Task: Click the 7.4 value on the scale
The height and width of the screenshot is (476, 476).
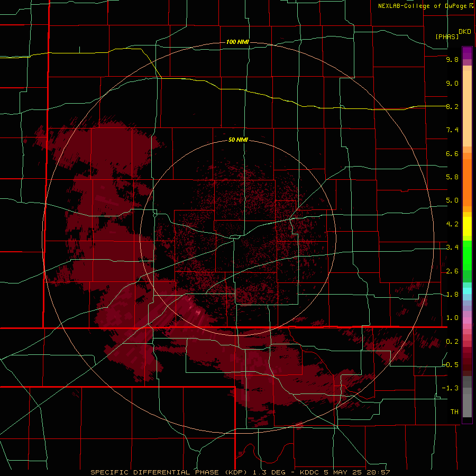Action: pos(452,130)
